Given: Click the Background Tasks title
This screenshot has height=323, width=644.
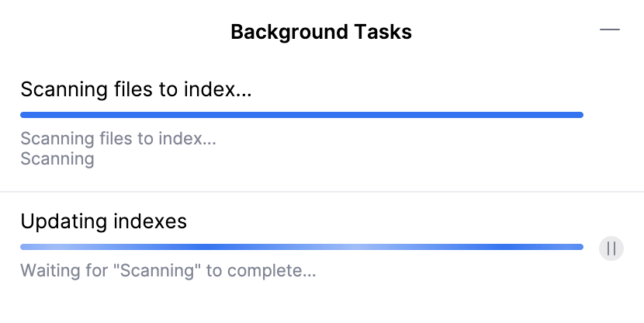Looking at the screenshot, I should click(320, 33).
